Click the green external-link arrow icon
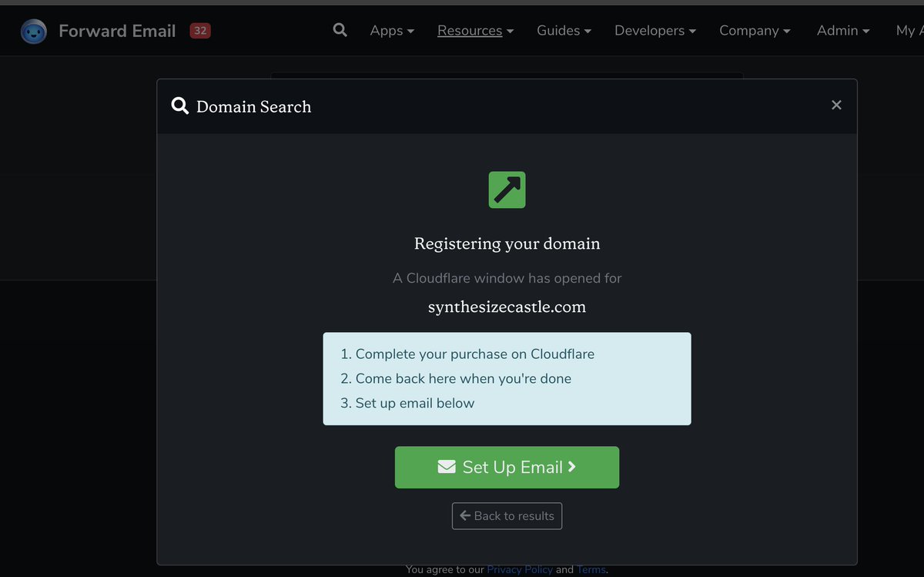This screenshot has height=577, width=924. (507, 190)
